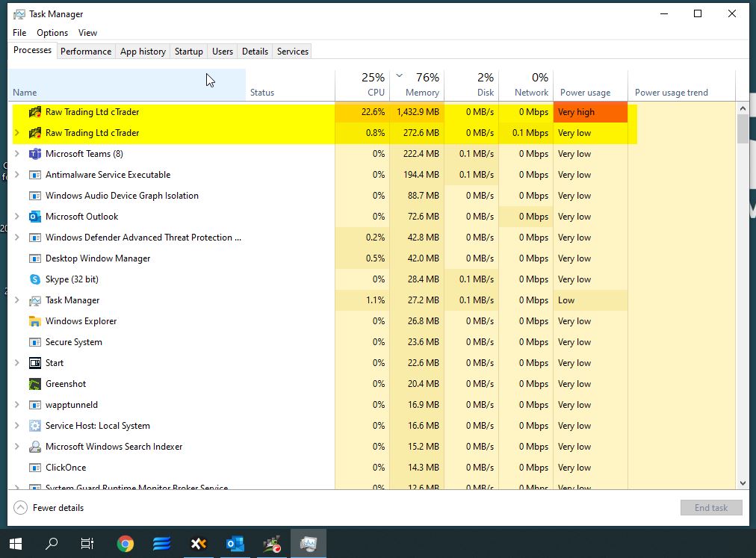Sort by the Disk column header
The width and height of the screenshot is (756, 558).
(x=471, y=85)
